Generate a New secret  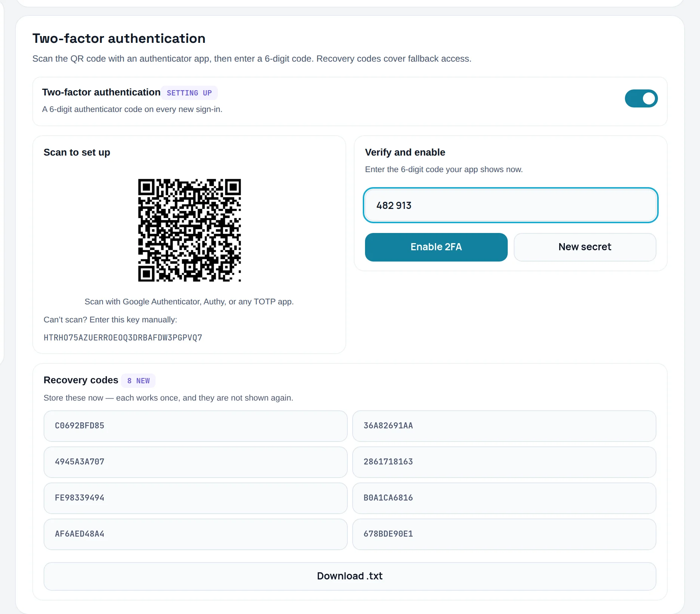[x=585, y=247]
